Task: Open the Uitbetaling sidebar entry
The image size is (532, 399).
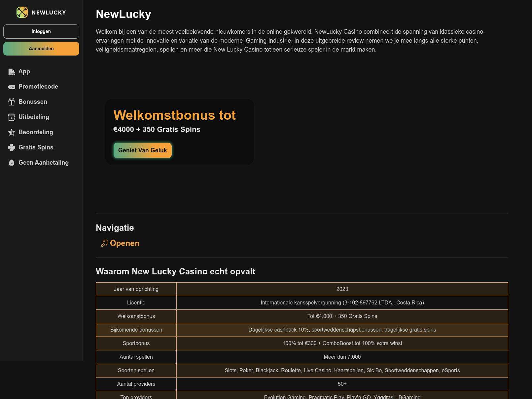Action: pyautogui.click(x=34, y=117)
